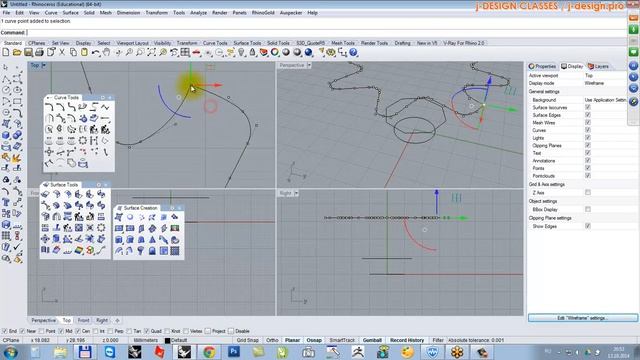Click the Windows Start button
The width and height of the screenshot is (640, 360).
[10, 352]
